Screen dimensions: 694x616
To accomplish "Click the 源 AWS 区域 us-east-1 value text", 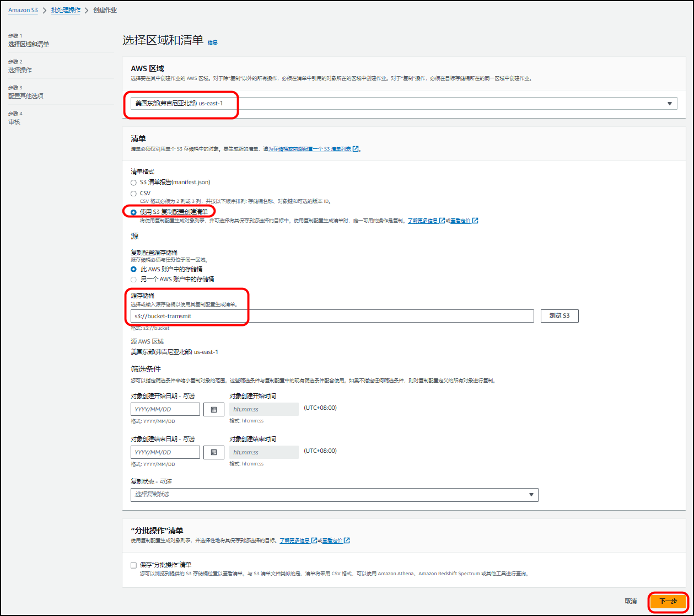I will pos(174,352).
